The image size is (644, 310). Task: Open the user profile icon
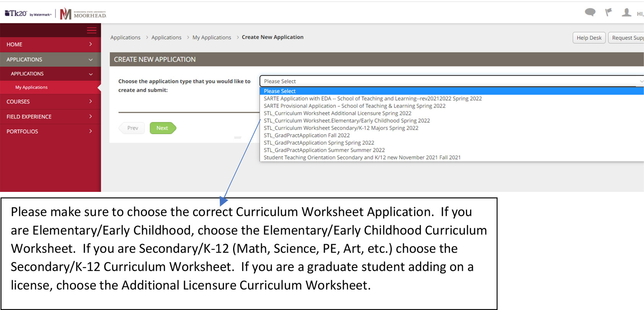[626, 12]
